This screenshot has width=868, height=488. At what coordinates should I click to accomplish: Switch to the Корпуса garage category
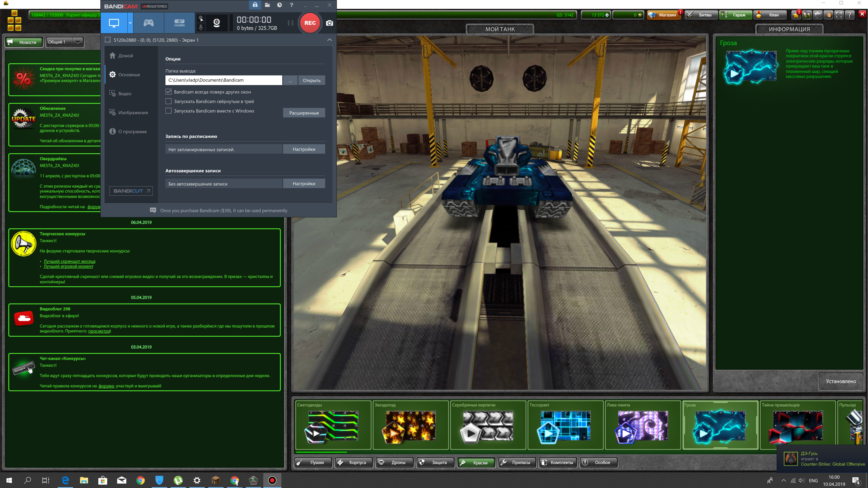[354, 462]
